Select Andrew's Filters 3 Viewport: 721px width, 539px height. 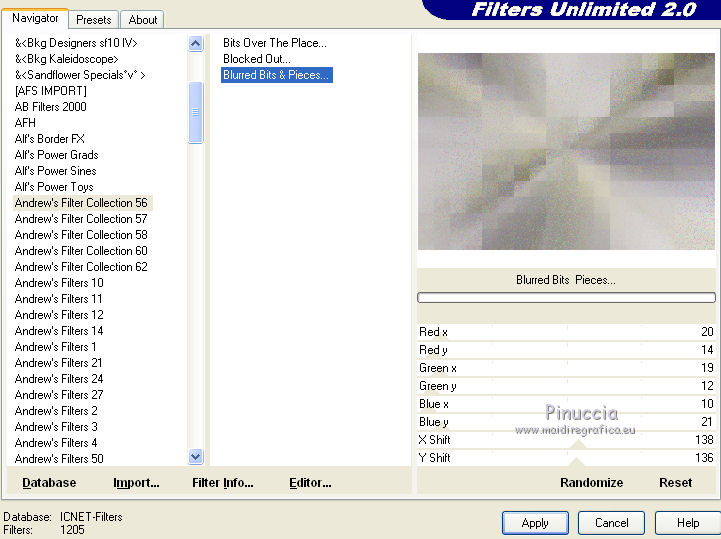click(57, 427)
